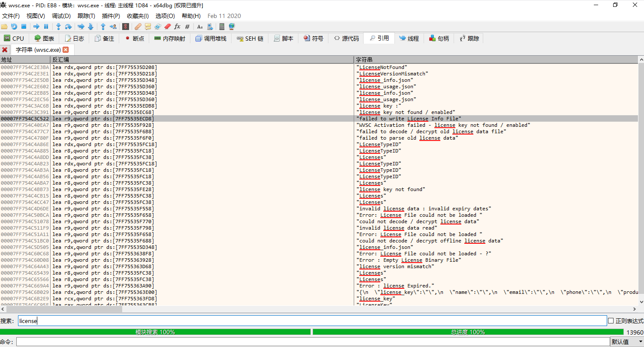This screenshot has height=347, width=644.
Task: Open the 收藏夹(I) menu
Action: pos(138,16)
